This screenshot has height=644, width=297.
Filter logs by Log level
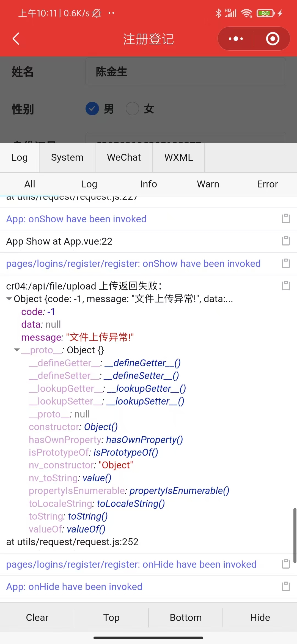coord(89,184)
